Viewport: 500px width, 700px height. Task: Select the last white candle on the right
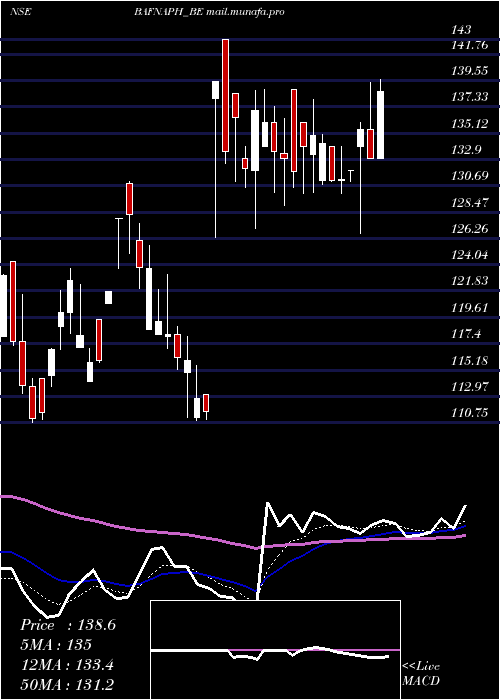tap(380, 125)
